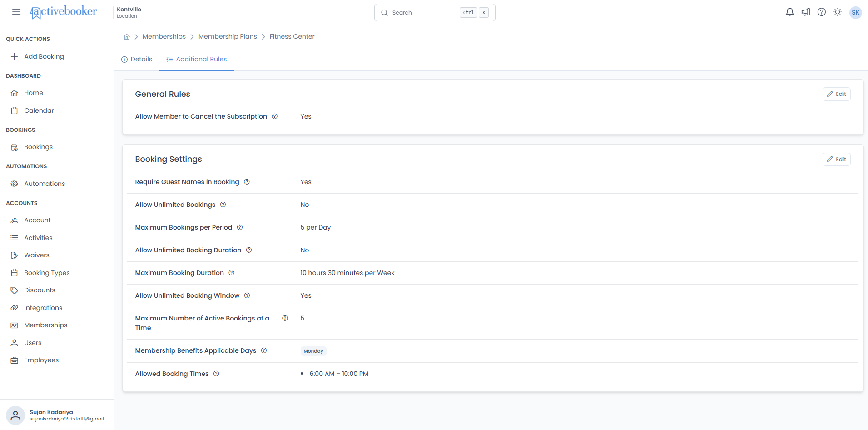This screenshot has width=868, height=430.
Task: Show help for Maximum Booking Duration
Action: 232,273
